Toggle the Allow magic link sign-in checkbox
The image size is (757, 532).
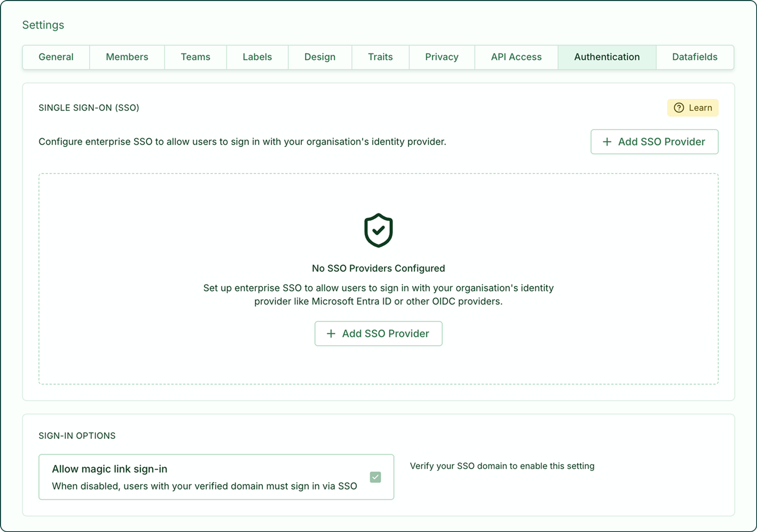click(375, 477)
